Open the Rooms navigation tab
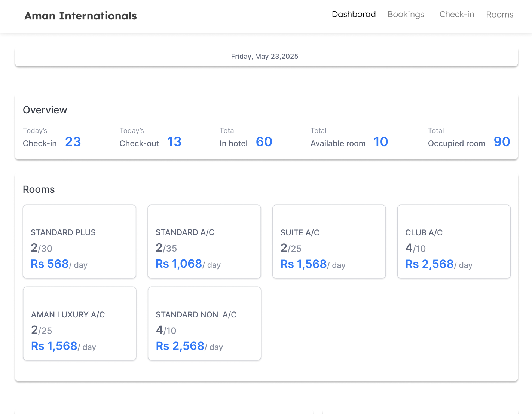The width and height of the screenshot is (532, 414). (x=499, y=15)
